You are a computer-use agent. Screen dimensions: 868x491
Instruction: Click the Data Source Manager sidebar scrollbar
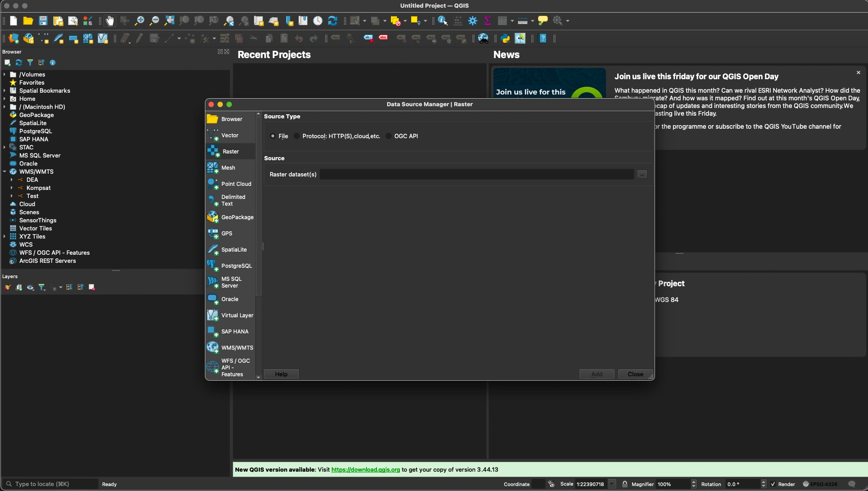point(258,206)
